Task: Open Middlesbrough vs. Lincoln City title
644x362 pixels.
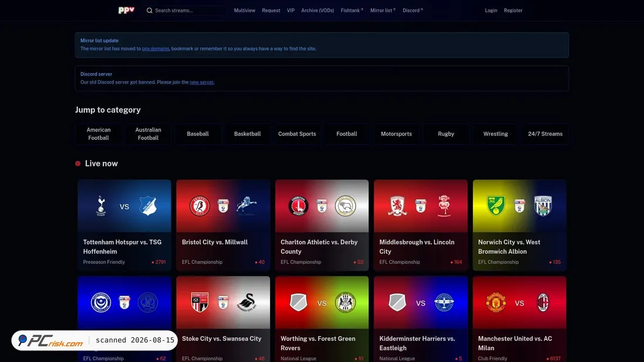Action: [417, 247]
